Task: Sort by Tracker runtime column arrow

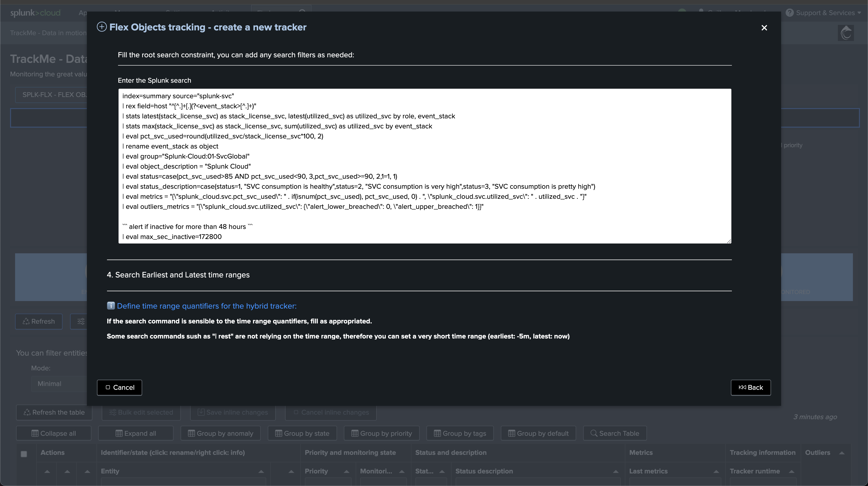Action: pos(791,471)
